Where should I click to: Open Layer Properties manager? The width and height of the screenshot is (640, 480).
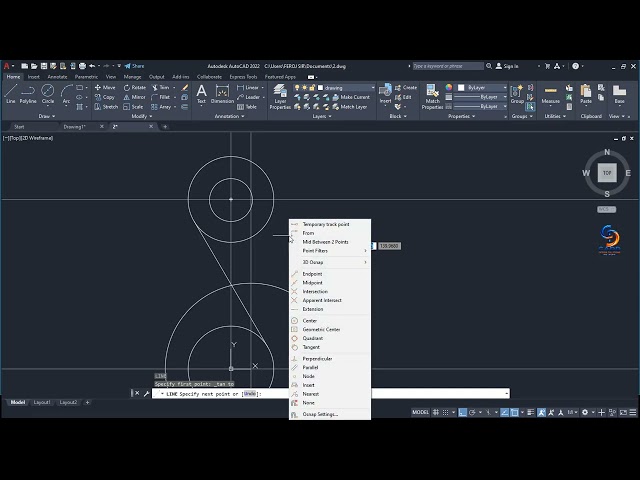click(x=280, y=96)
